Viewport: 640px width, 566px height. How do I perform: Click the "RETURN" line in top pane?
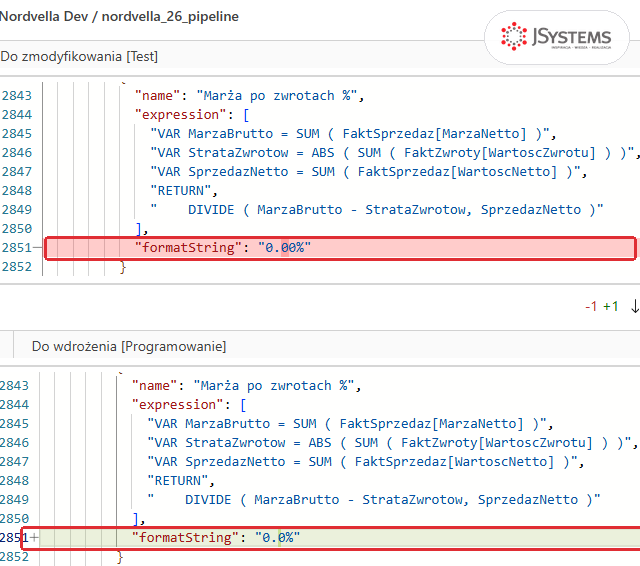[184, 191]
